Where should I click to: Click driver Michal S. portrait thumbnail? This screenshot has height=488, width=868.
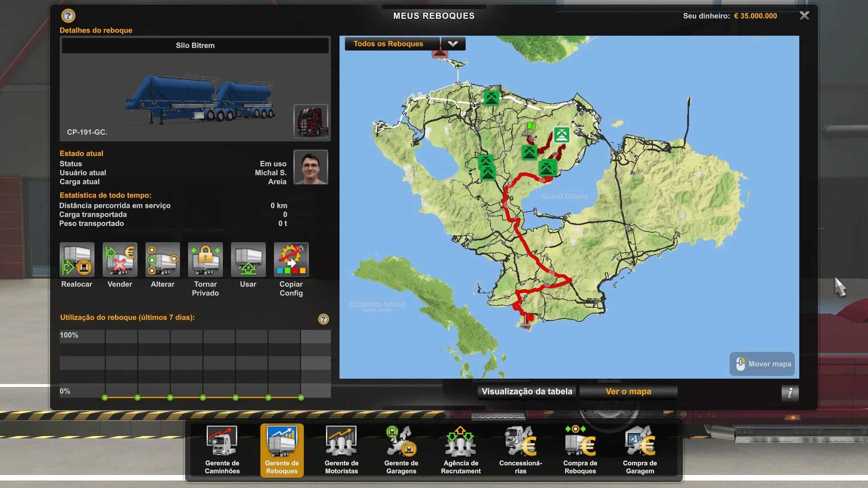pos(311,167)
